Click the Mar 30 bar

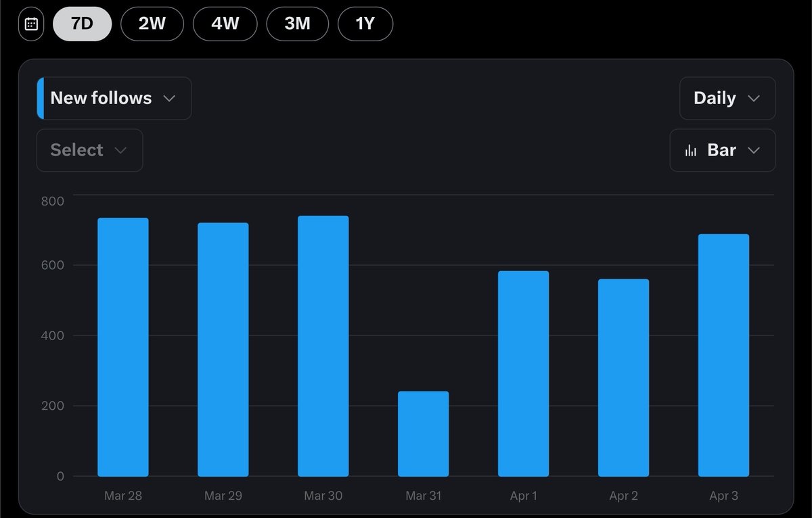click(x=323, y=346)
